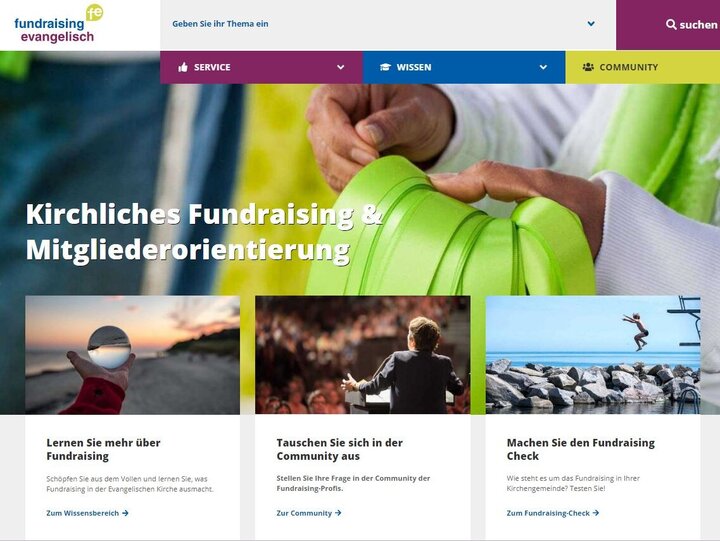Image resolution: width=720 pixels, height=541 pixels.
Task: Click the graduation cap Wissen icon
Action: (385, 68)
